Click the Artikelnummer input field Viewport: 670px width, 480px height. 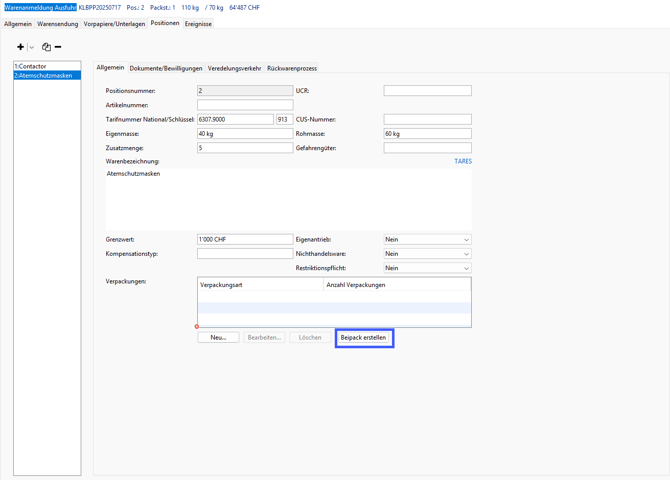[x=245, y=105]
